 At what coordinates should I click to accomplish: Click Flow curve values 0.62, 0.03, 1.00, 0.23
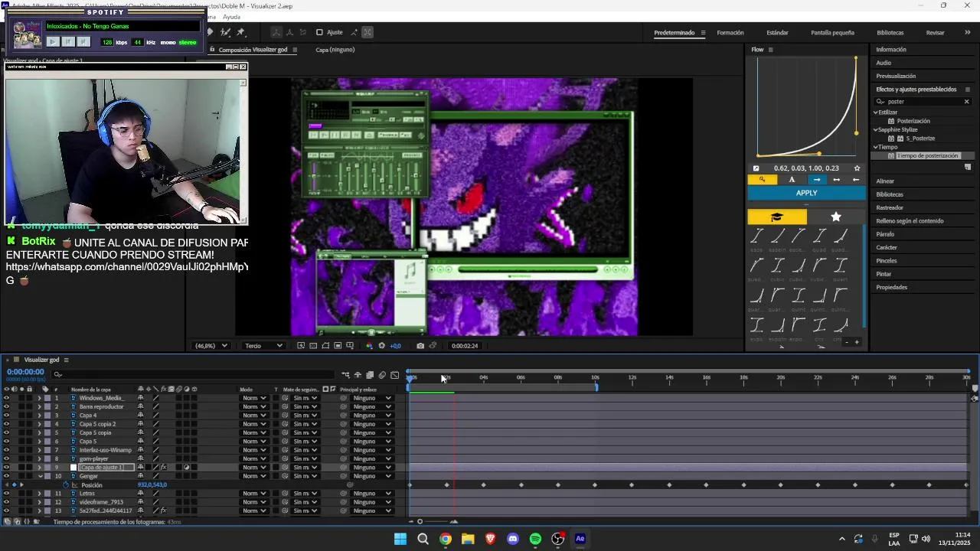[x=806, y=168]
